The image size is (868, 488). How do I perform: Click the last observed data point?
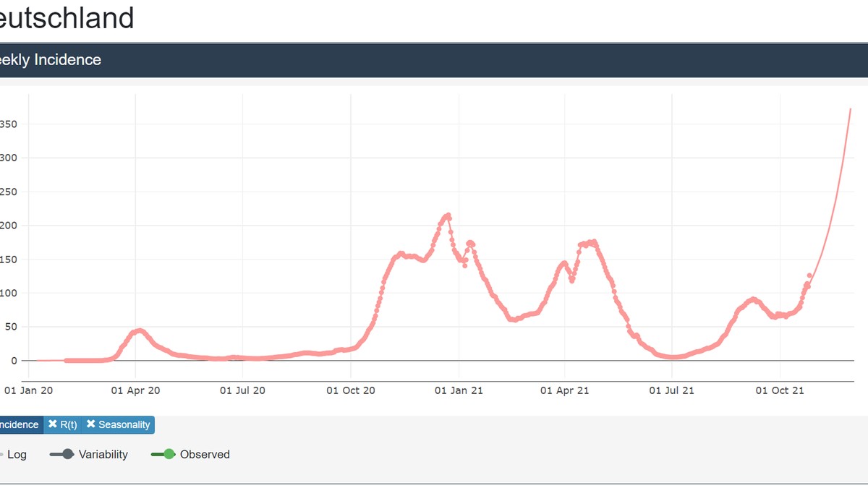tap(809, 275)
